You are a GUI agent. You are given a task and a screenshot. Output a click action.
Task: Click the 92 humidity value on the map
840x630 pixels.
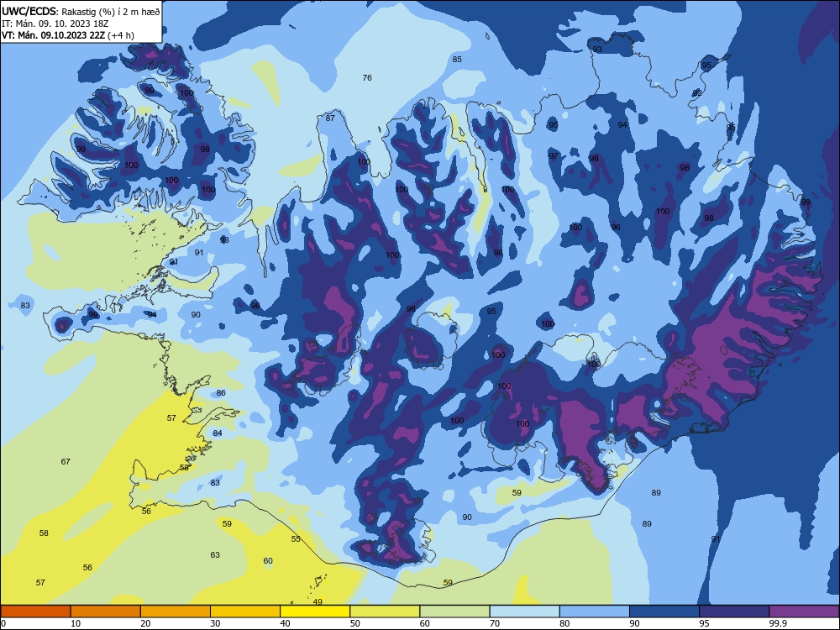(697, 92)
